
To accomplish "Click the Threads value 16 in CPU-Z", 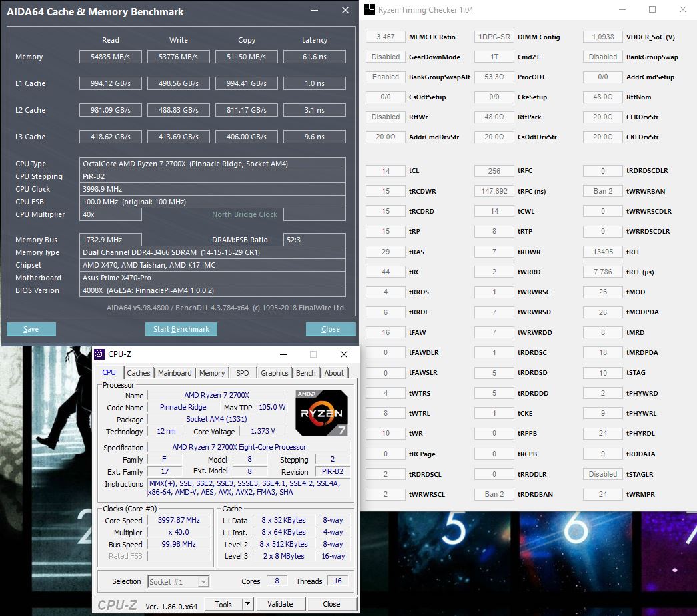I will (x=338, y=581).
